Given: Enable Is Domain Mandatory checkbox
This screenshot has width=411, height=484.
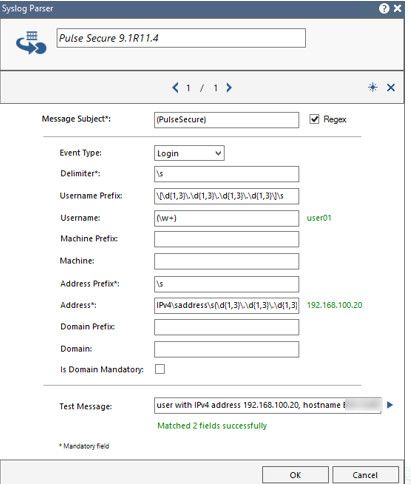Looking at the screenshot, I should pos(160,369).
